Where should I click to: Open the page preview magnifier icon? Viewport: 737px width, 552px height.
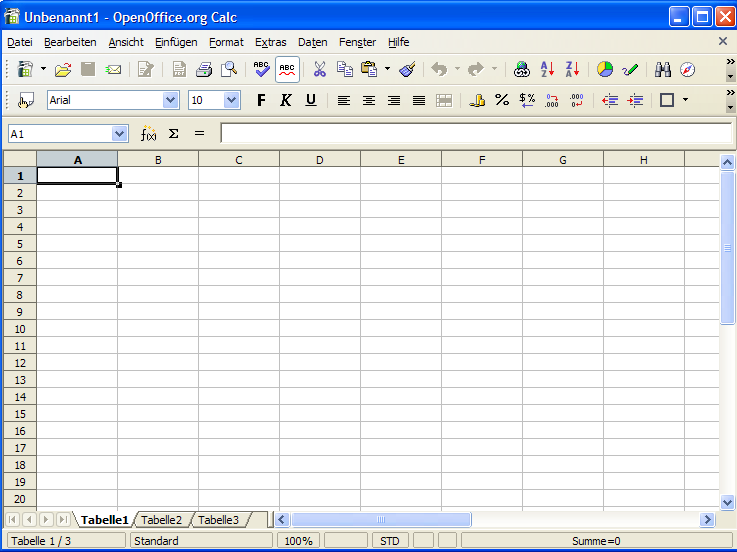[229, 70]
